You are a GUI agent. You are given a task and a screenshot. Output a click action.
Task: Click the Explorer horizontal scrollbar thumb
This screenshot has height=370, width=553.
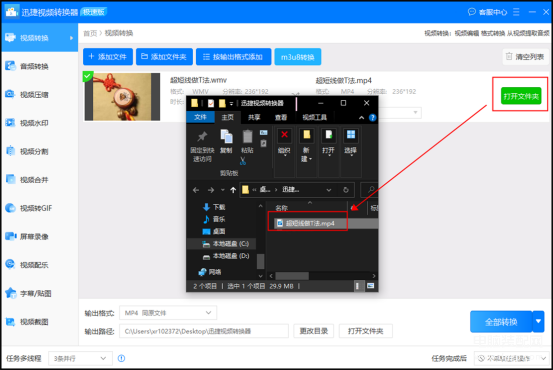(292, 275)
